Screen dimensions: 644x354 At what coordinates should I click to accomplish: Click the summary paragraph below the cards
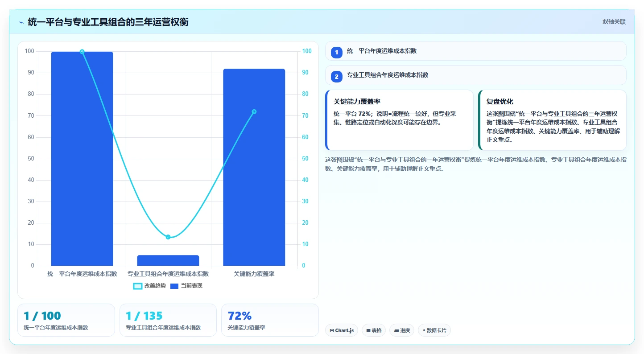pos(476,164)
